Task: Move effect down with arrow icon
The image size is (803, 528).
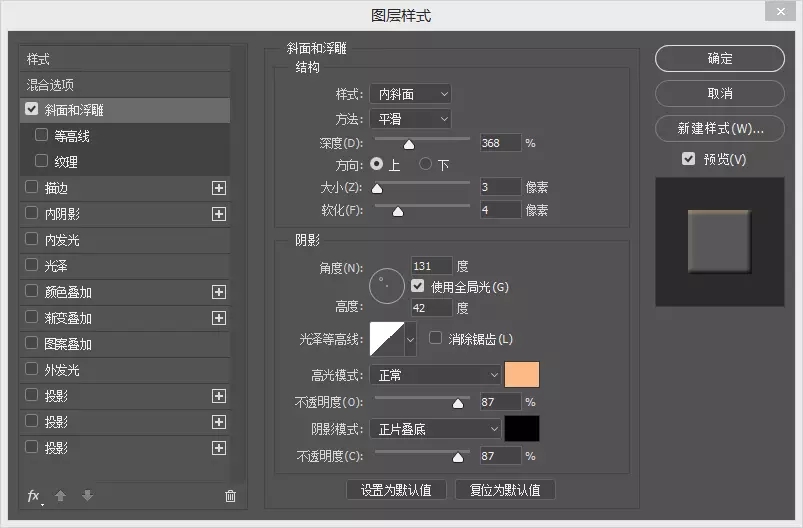Action: coord(88,496)
